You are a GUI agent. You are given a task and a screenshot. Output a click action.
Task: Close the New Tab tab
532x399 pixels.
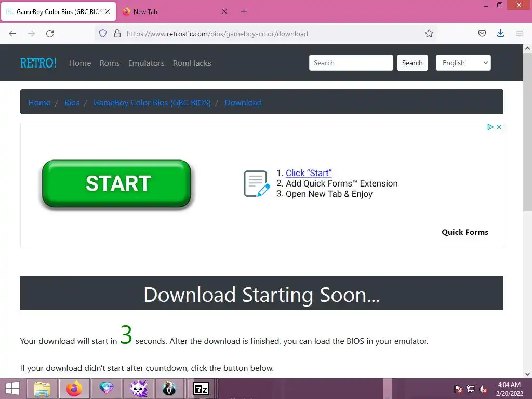(224, 11)
